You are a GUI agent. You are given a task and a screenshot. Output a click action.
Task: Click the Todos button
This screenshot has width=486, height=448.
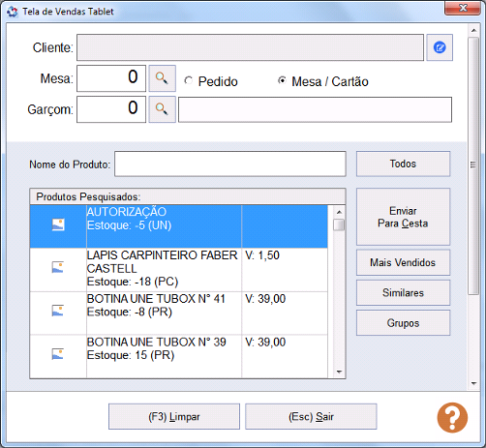point(403,164)
